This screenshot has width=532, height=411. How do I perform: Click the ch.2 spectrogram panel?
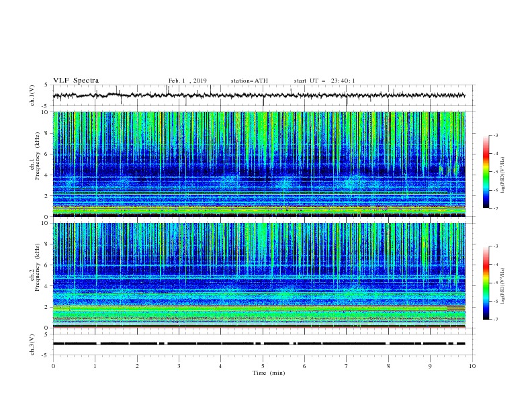[x=259, y=275]
